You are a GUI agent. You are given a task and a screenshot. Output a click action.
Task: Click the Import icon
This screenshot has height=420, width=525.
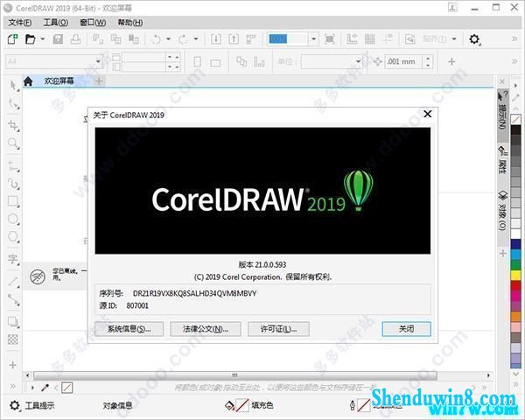[216, 39]
